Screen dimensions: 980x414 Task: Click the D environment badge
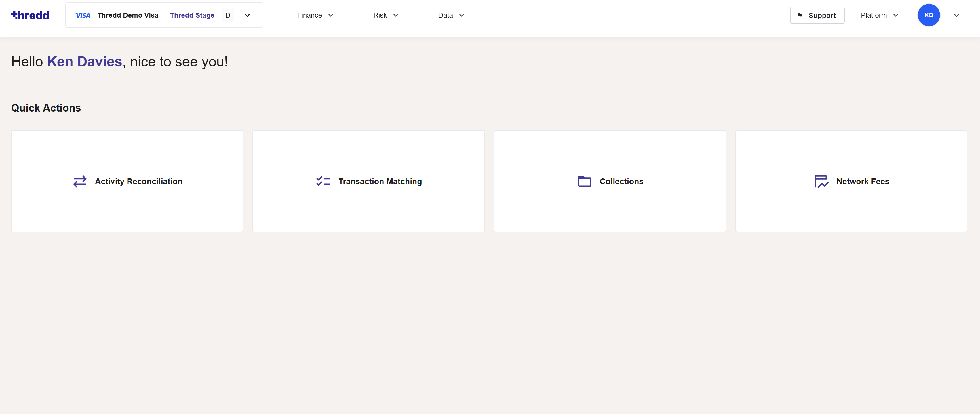click(227, 15)
